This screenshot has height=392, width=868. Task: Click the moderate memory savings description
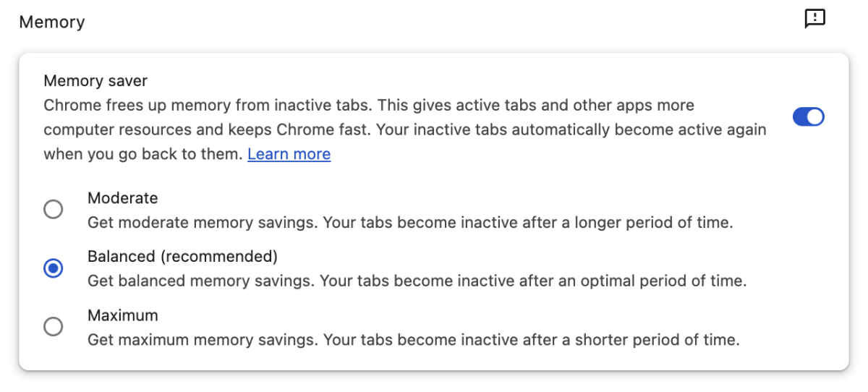[x=410, y=222]
